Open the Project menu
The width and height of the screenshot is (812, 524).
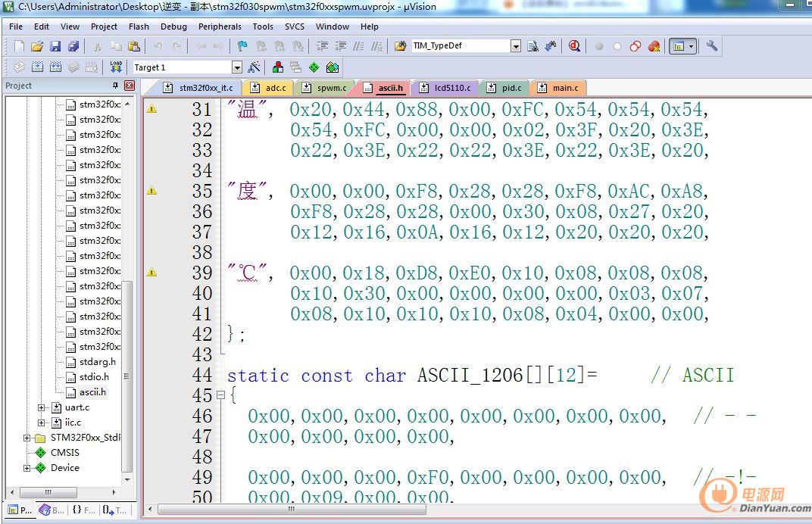(104, 27)
